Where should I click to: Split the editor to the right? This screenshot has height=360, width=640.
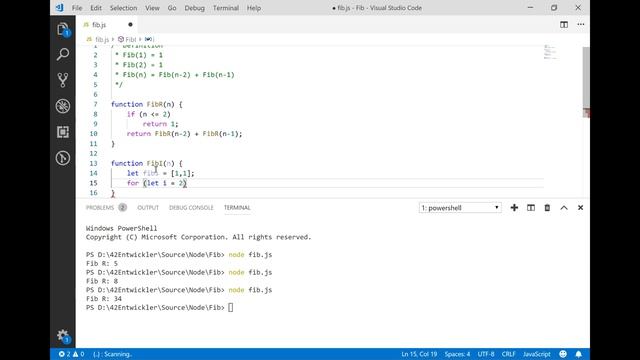[564, 24]
